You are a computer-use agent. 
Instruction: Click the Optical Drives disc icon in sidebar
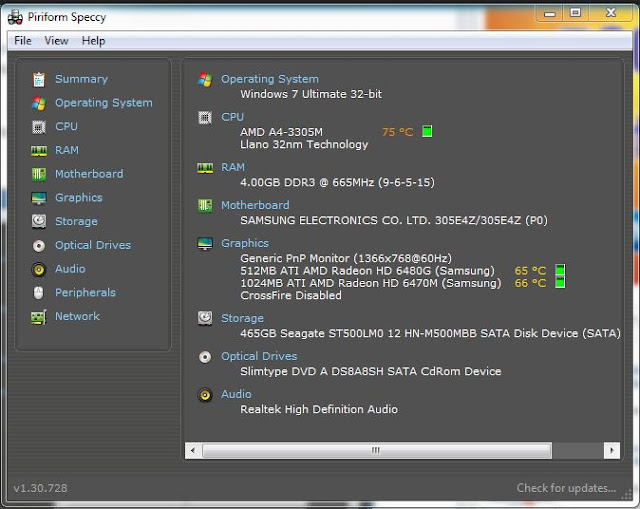pyautogui.click(x=39, y=245)
